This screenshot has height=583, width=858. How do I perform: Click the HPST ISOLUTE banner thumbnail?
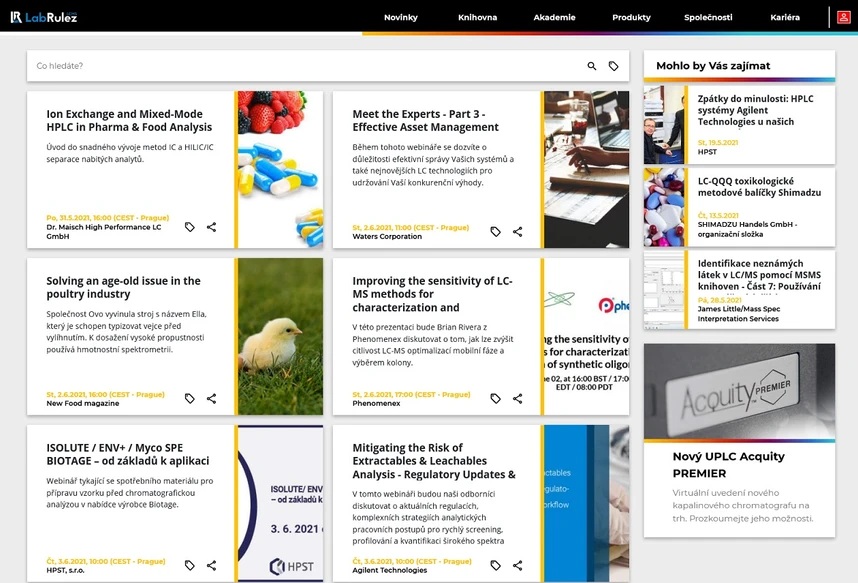pyautogui.click(x=280, y=503)
